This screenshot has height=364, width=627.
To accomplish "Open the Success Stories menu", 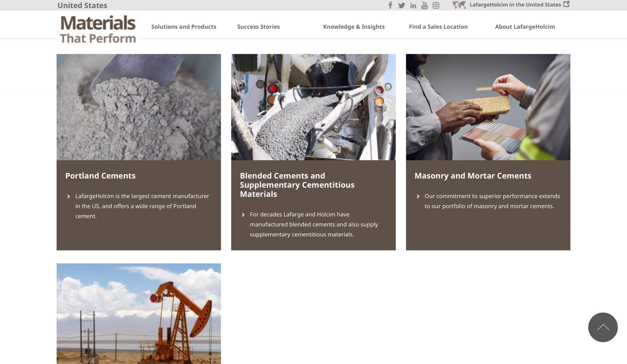I will coord(258,27).
